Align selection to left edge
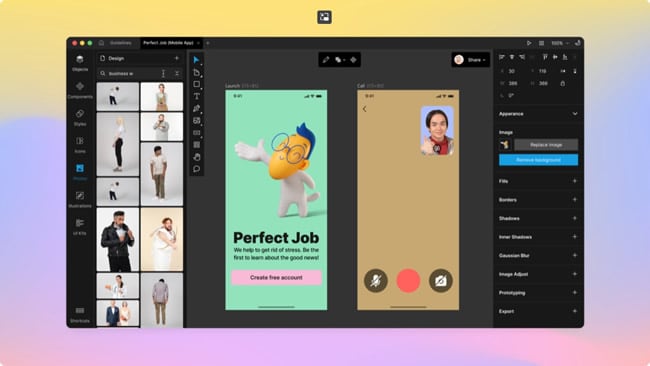 coord(502,57)
